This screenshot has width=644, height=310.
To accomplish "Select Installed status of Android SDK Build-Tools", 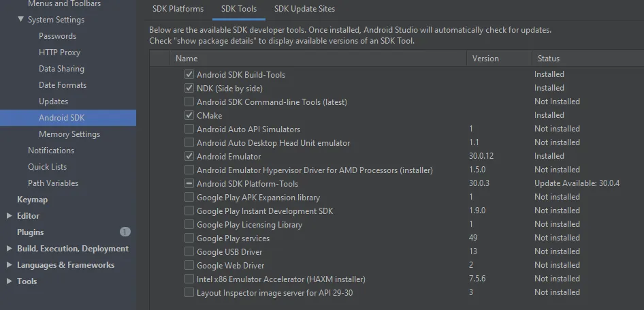I will pos(549,74).
